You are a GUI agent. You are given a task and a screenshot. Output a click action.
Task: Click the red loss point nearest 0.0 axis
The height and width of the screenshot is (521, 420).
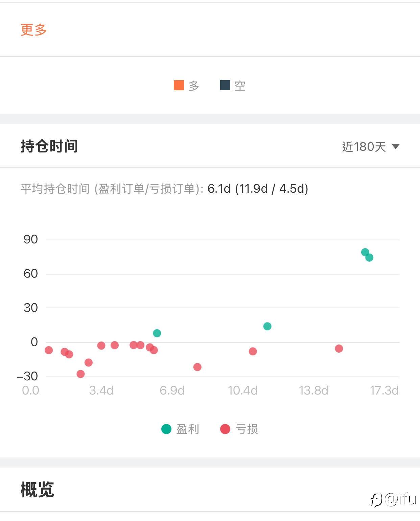coord(49,350)
